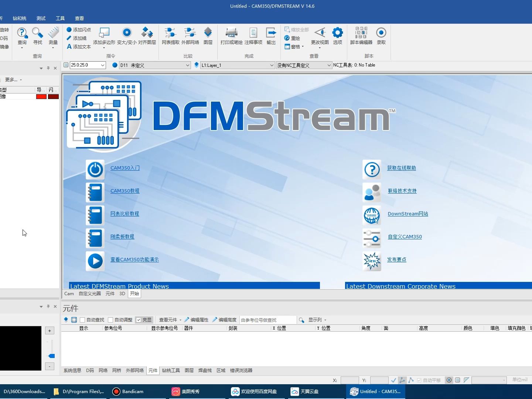This screenshot has height=399, width=532.
Task: Click the 录取 record script icon
Action: click(381, 33)
